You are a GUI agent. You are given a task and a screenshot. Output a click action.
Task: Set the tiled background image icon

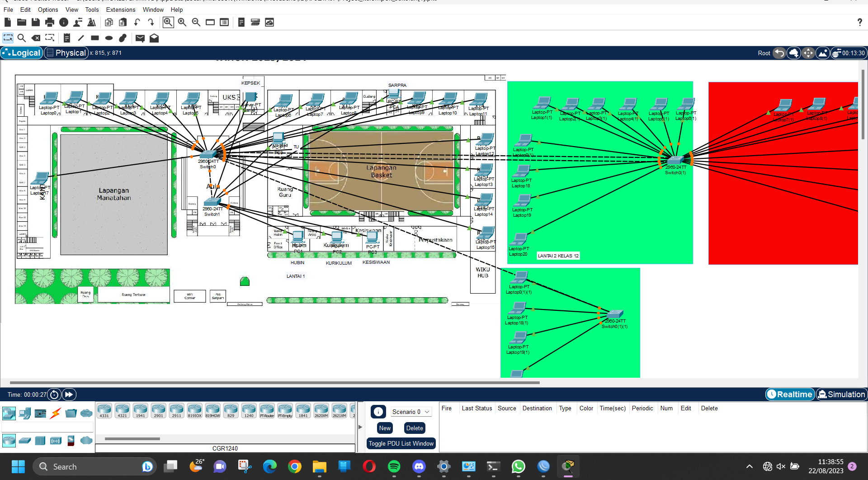pyautogui.click(x=822, y=53)
